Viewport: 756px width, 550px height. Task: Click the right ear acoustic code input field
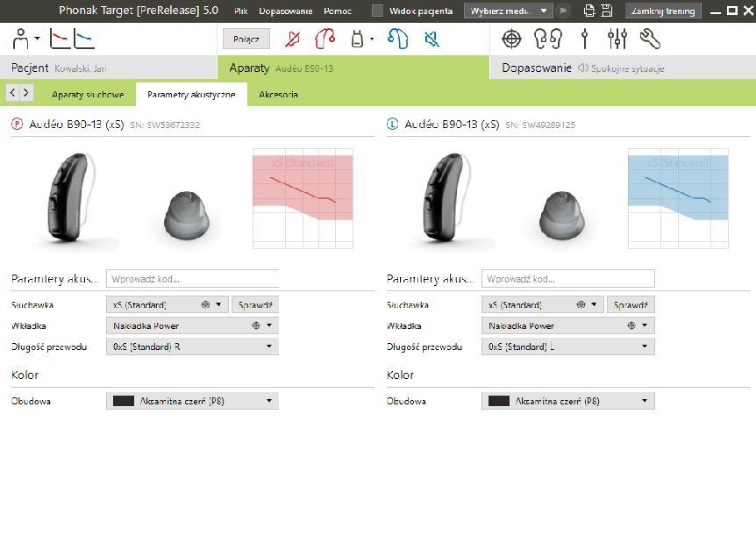pyautogui.click(x=192, y=279)
